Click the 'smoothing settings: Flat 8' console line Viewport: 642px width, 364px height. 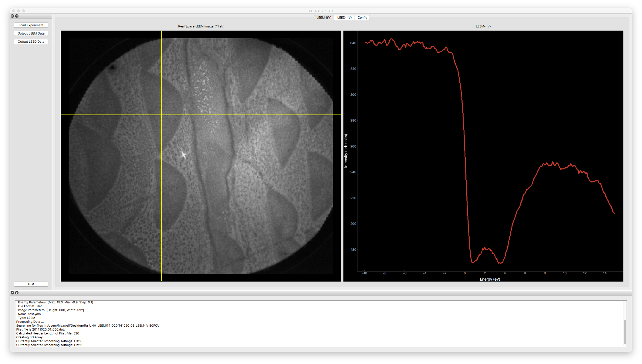click(x=49, y=341)
